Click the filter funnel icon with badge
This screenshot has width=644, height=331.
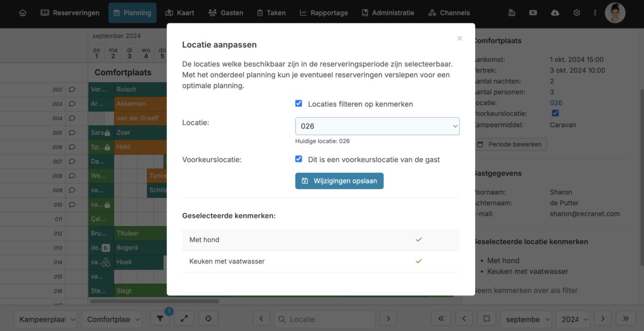[160, 319]
